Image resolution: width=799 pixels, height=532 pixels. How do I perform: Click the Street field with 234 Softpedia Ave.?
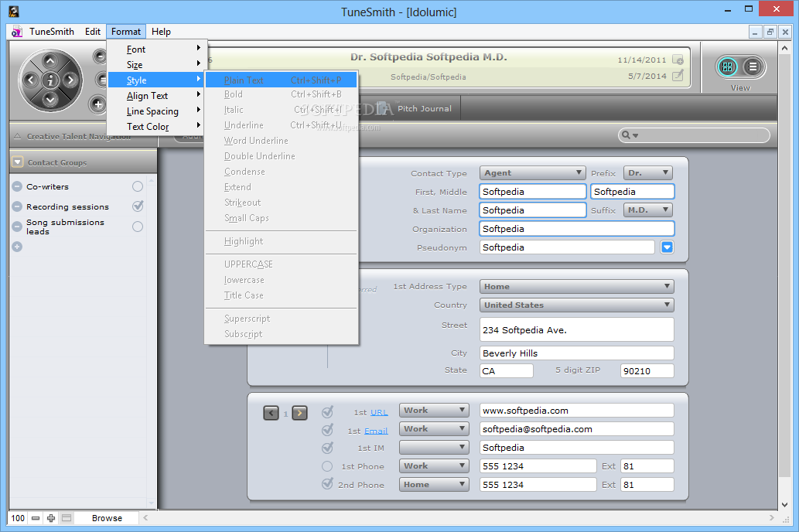click(x=577, y=329)
